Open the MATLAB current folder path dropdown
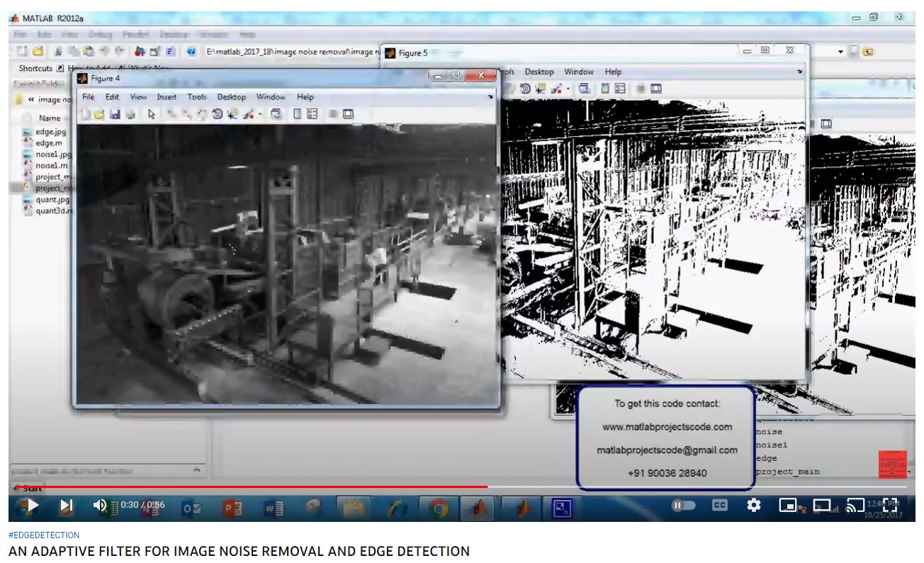Image resolution: width=924 pixels, height=563 pixels. coord(841,52)
